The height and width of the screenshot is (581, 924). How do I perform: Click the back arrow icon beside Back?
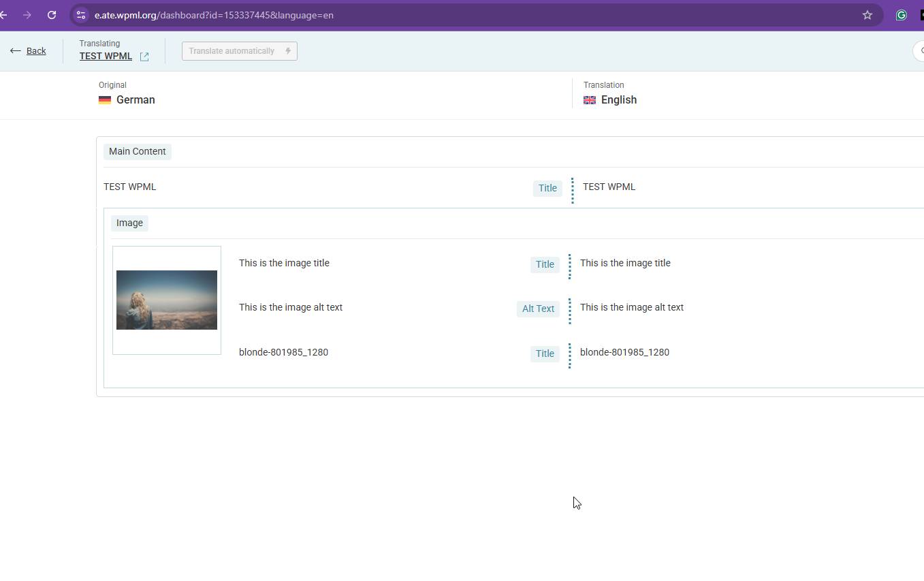click(x=16, y=51)
